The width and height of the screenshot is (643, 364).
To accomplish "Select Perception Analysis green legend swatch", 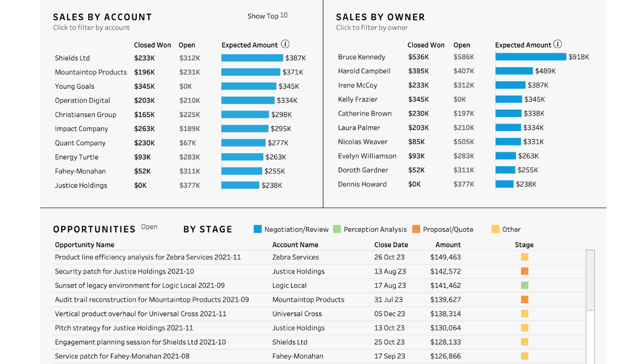I will tap(337, 229).
